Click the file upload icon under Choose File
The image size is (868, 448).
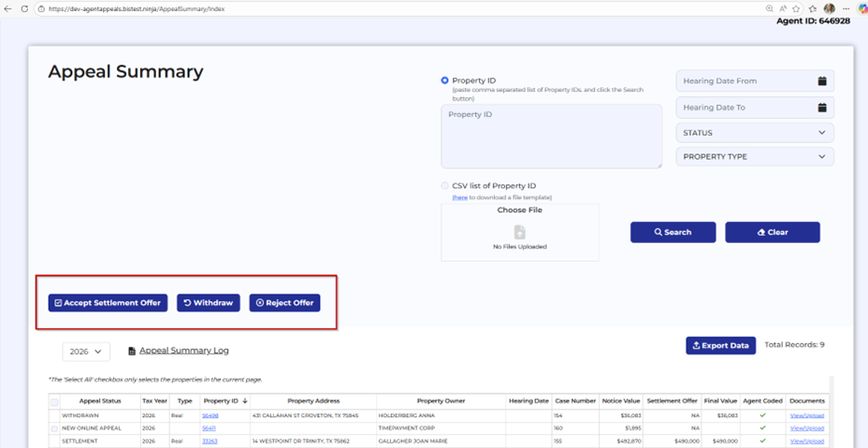pos(520,232)
